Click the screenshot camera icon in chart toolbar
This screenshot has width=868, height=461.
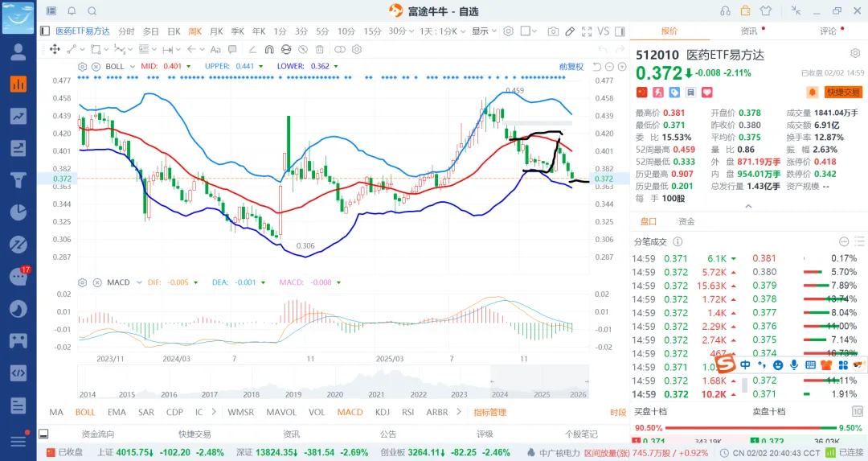[x=553, y=31]
